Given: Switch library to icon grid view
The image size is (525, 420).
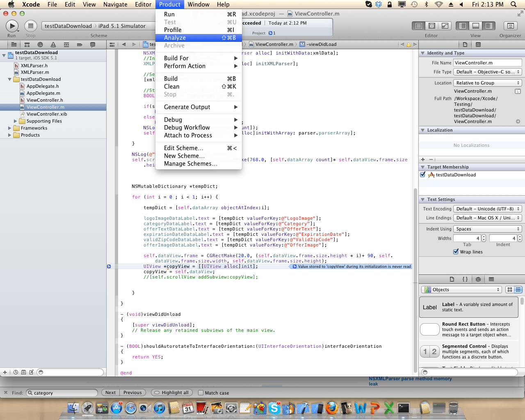Looking at the screenshot, I should (x=510, y=290).
